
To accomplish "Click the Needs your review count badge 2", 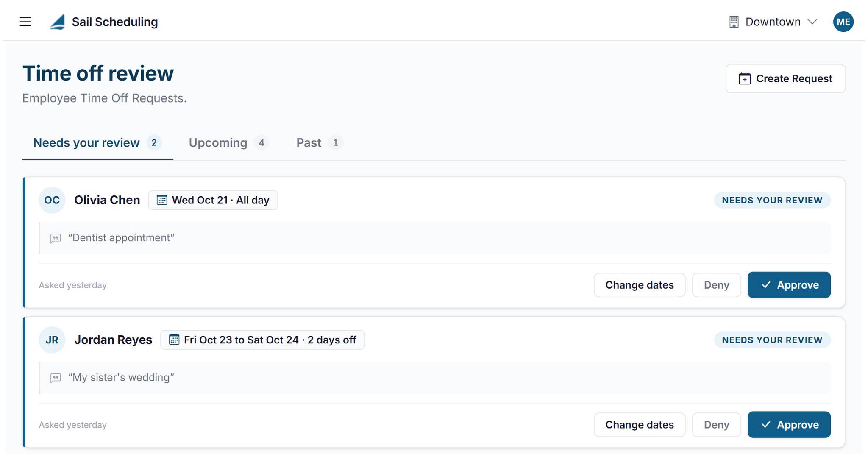I will (154, 143).
